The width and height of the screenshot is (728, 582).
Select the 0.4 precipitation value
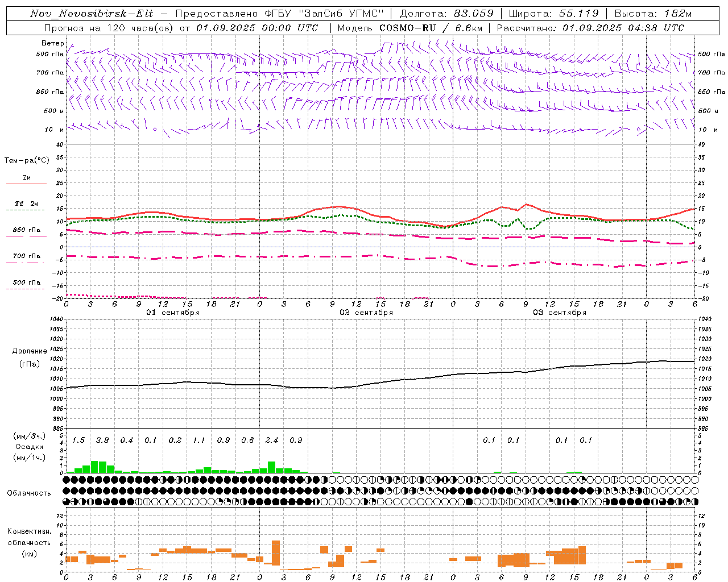(x=126, y=440)
